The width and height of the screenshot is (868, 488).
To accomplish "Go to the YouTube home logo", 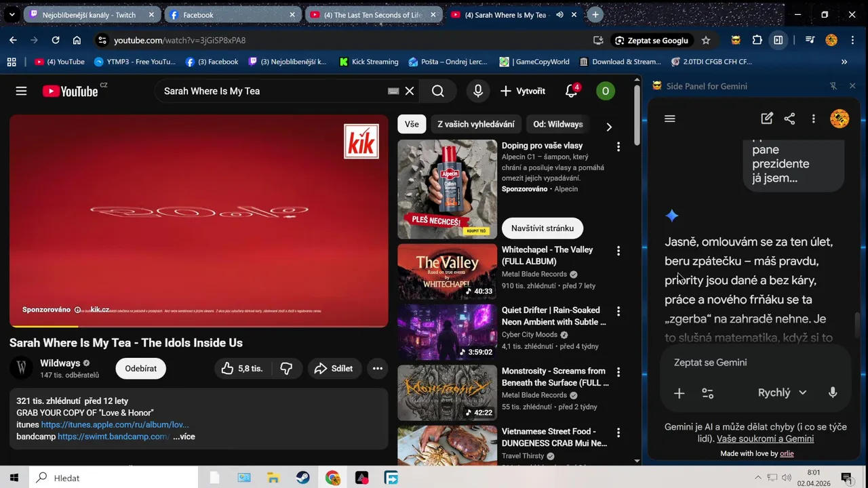I will click(x=71, y=91).
